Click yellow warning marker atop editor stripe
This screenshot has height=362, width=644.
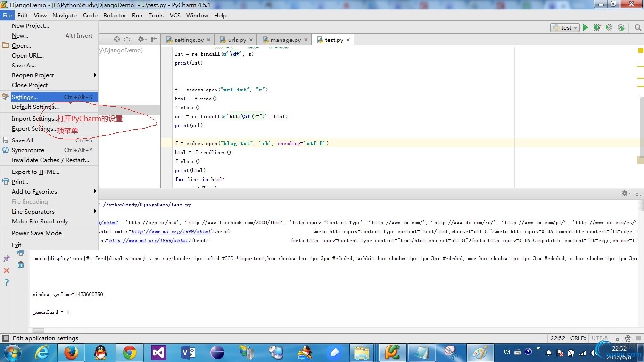641,50
